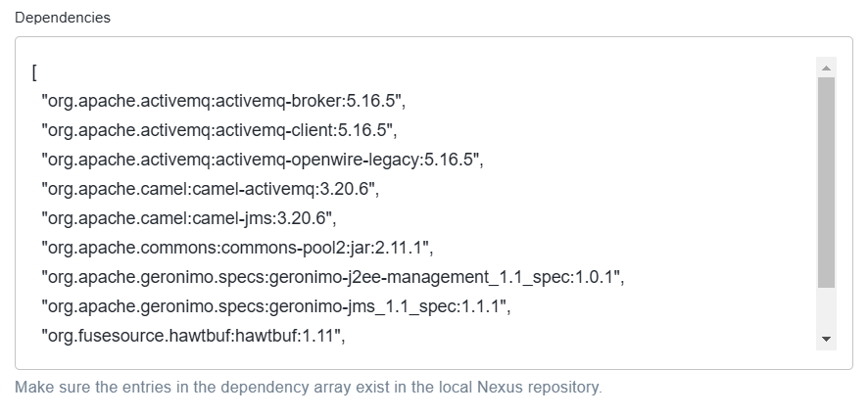Viewport: 868px width, 416px height.
Task: Click the activemq-openwire-legacy:5.16.5 line
Action: (263, 160)
